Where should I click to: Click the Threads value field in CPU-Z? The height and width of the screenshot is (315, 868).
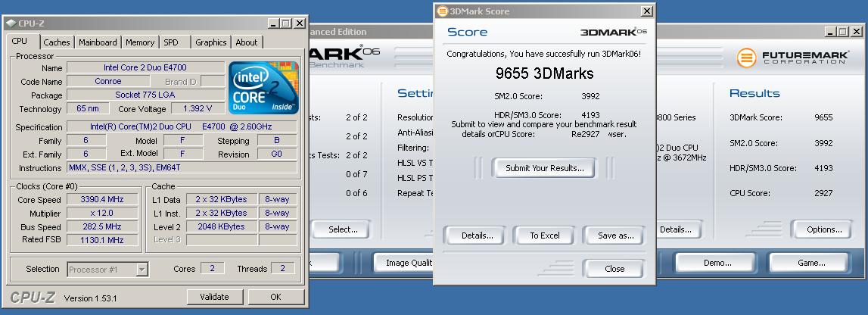click(x=282, y=269)
